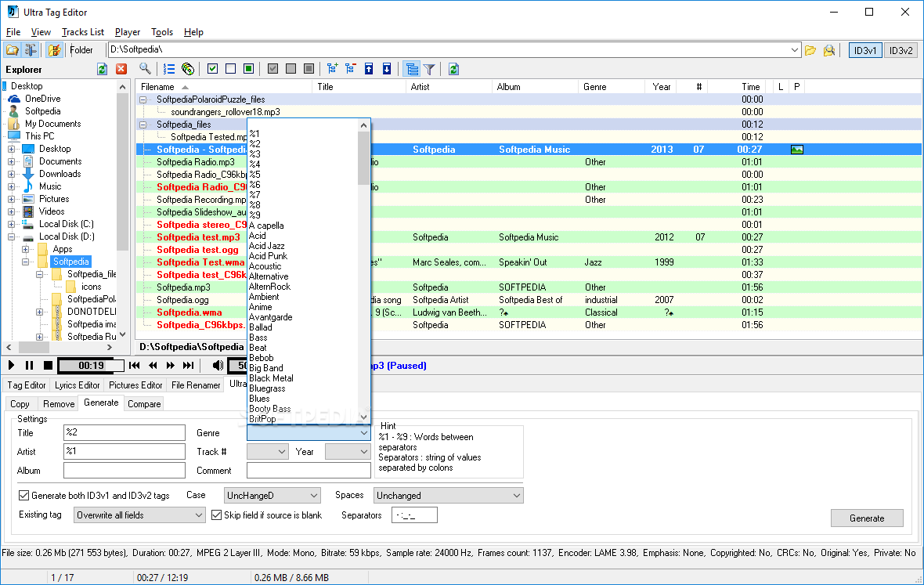The width and height of the screenshot is (924, 585).
Task: Click the move to bottom arrow icon
Action: (387, 69)
